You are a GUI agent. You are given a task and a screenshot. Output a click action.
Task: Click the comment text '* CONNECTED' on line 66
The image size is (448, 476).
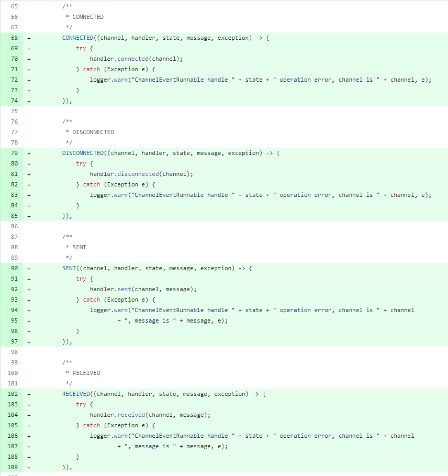click(x=85, y=17)
